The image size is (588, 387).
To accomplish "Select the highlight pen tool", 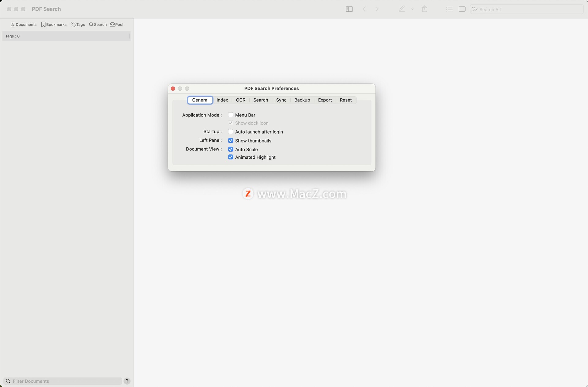I will [402, 9].
